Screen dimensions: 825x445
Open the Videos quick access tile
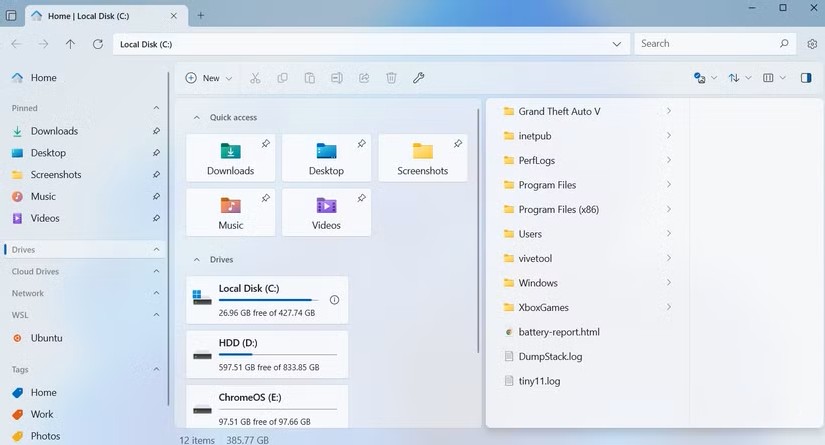326,213
